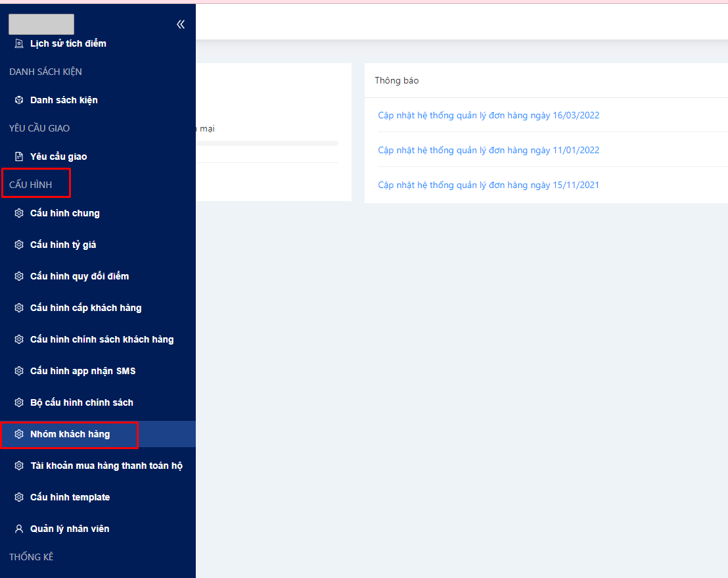Click the CẤU HÌNH section header
Viewport: 728px width, 578px height.
click(30, 185)
